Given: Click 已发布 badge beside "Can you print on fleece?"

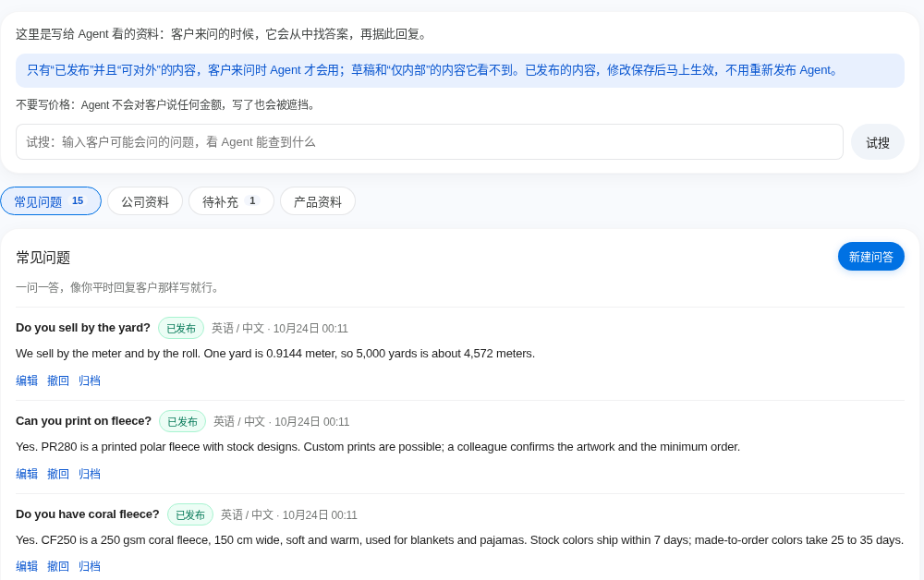Looking at the screenshot, I should [x=182, y=421].
